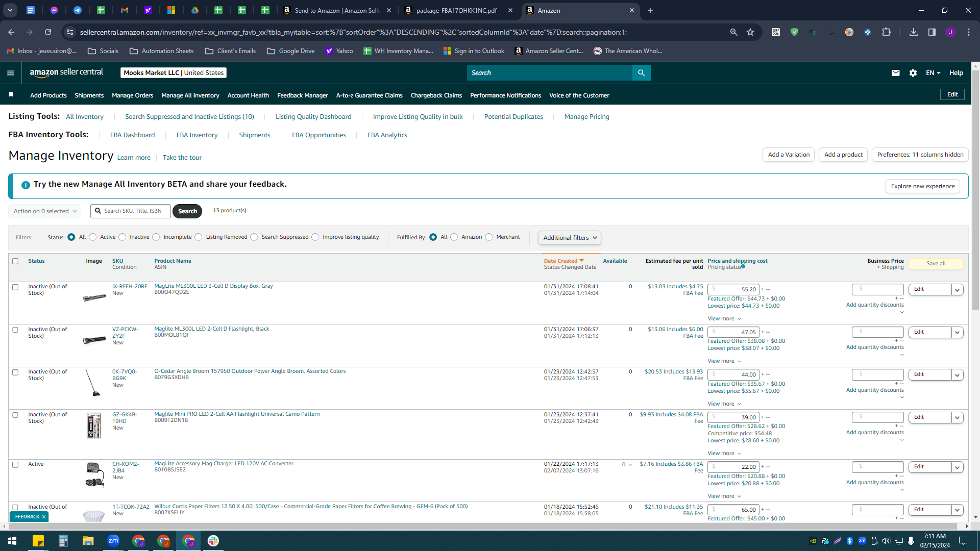
Task: Open Shipments in the top navigation bar
Action: (89, 95)
